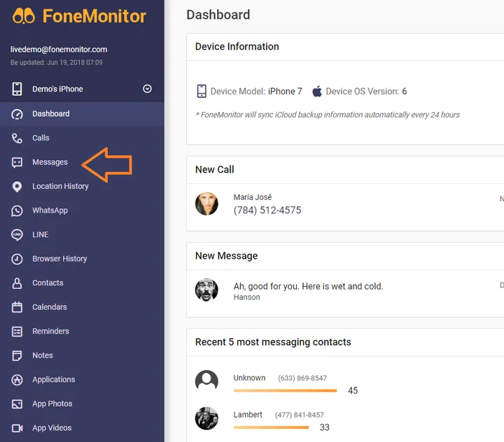Open Applications in sidebar
The height and width of the screenshot is (442, 504).
coord(82,379)
